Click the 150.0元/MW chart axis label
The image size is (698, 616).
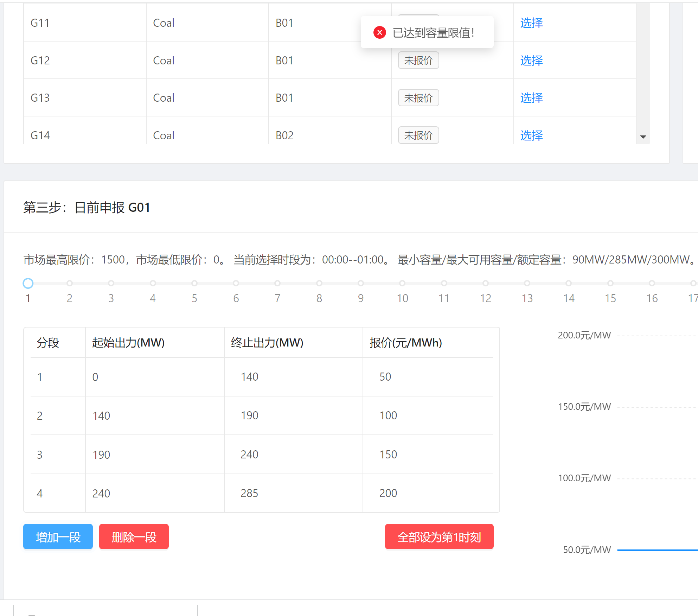pyautogui.click(x=584, y=407)
